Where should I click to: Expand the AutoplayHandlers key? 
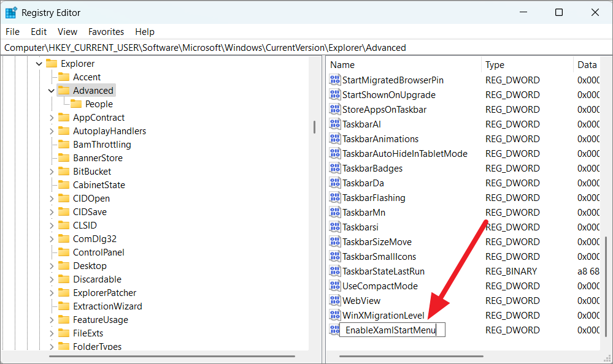pos(51,131)
